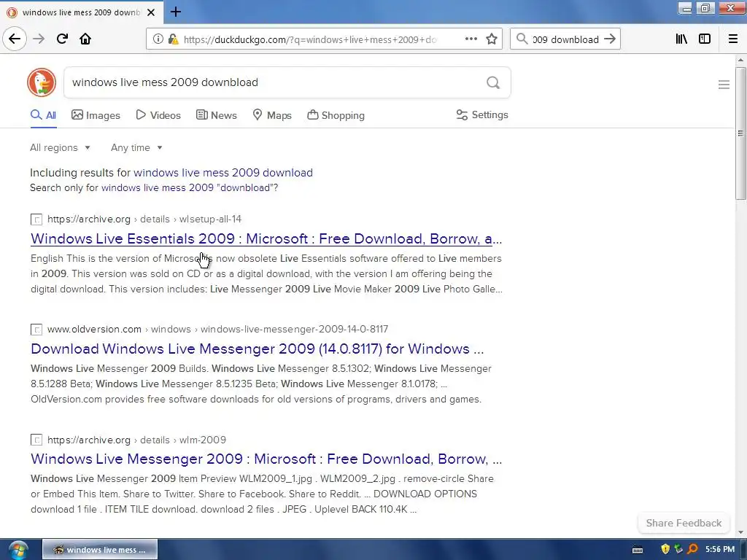Open the browser Home page
The height and width of the screenshot is (560, 747).
point(85,39)
